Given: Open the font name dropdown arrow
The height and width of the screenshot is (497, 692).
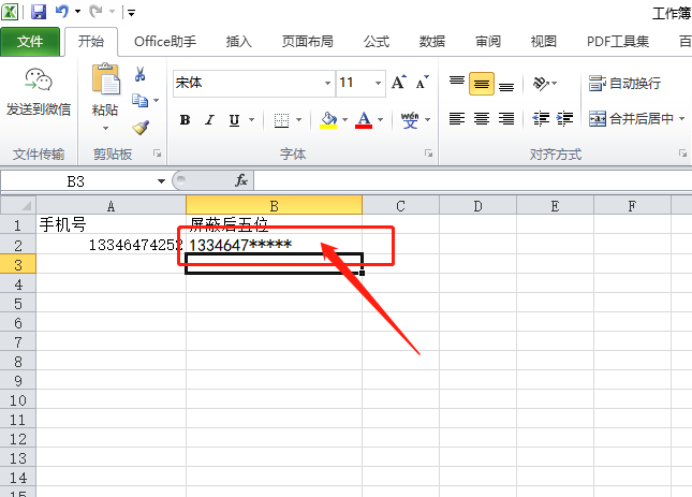Looking at the screenshot, I should [x=328, y=83].
